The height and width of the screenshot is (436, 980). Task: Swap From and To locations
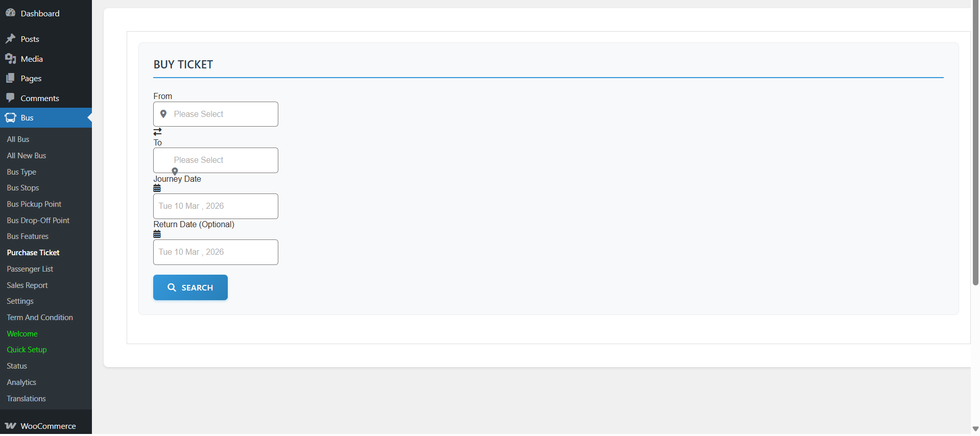pyautogui.click(x=157, y=132)
